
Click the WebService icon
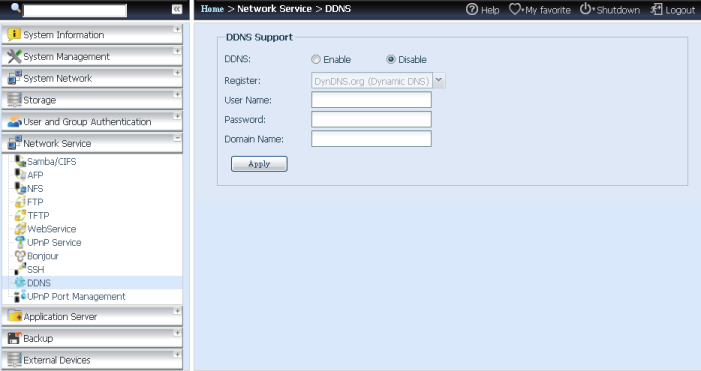(20, 229)
